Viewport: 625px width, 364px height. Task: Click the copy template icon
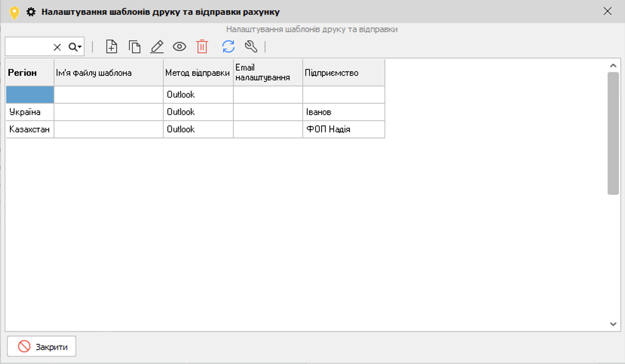134,47
